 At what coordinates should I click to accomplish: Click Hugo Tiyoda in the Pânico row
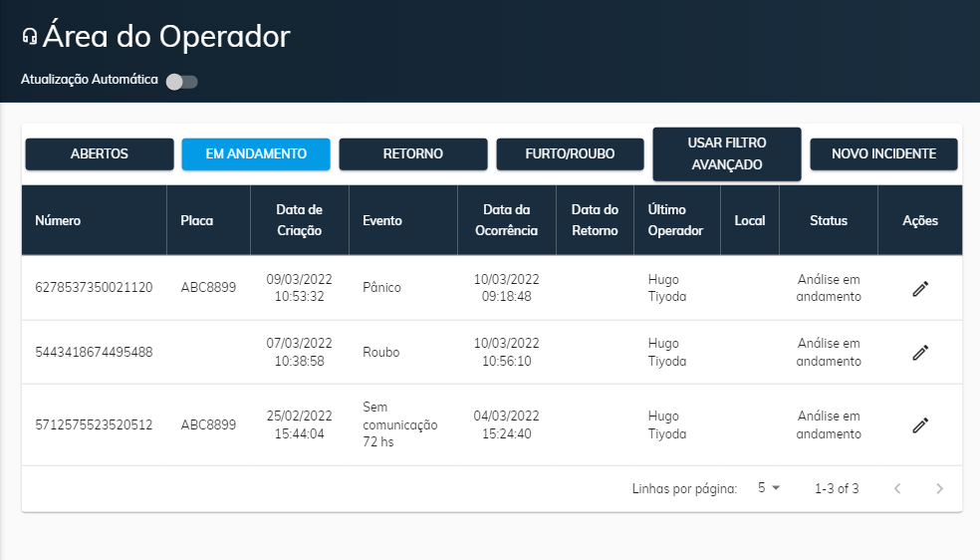pos(667,288)
